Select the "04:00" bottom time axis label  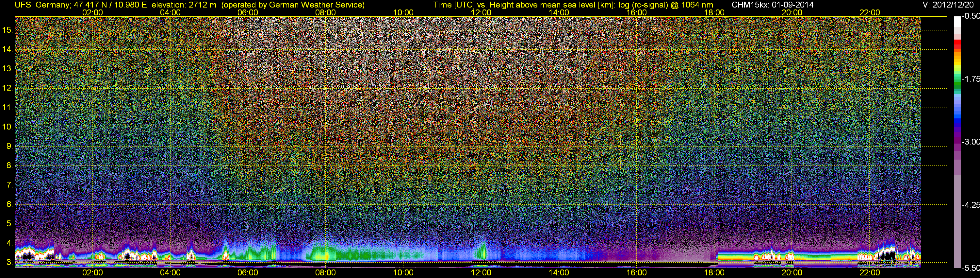pos(170,273)
